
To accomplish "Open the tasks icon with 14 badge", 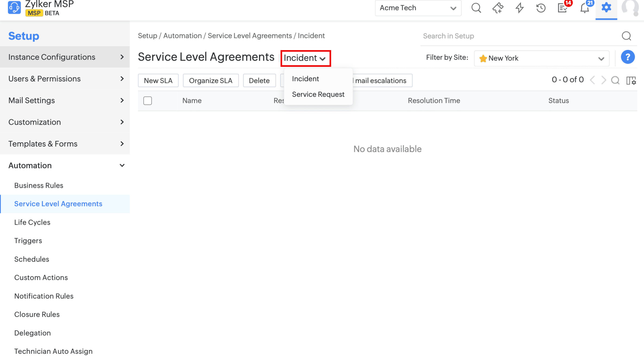I will point(563,8).
